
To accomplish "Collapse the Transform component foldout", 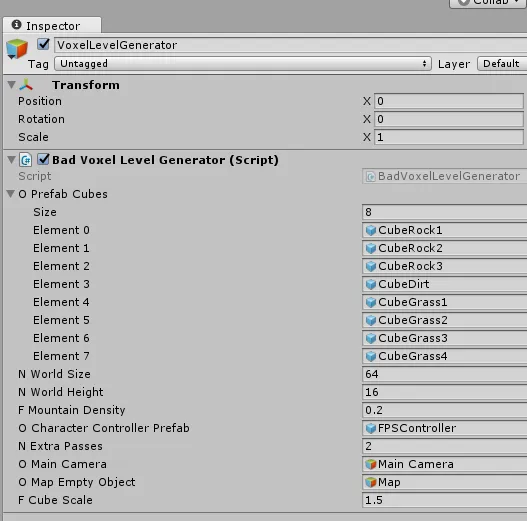I will coord(11,85).
